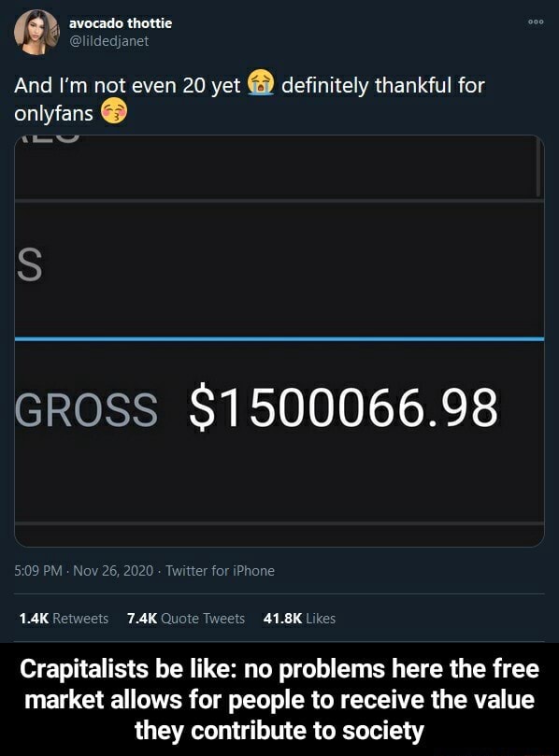Click the $1500066.98 gross amount
The image size is (559, 756).
[344, 408]
